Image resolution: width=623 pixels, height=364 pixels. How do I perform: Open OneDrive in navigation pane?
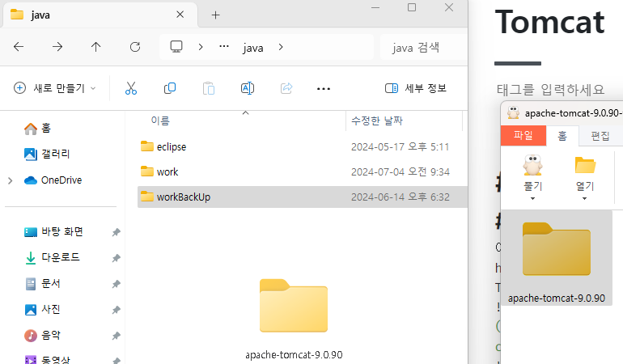pyautogui.click(x=53, y=180)
